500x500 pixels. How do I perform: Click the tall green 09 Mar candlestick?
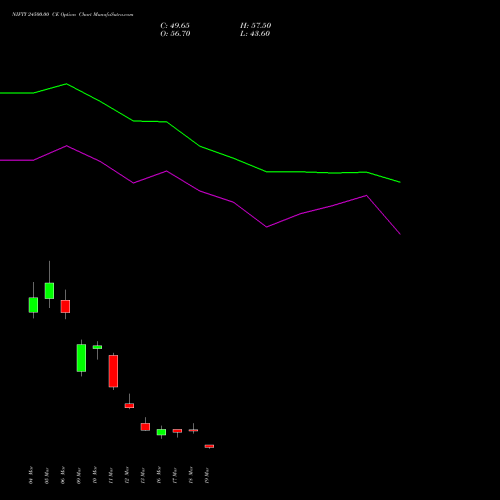[81, 358]
